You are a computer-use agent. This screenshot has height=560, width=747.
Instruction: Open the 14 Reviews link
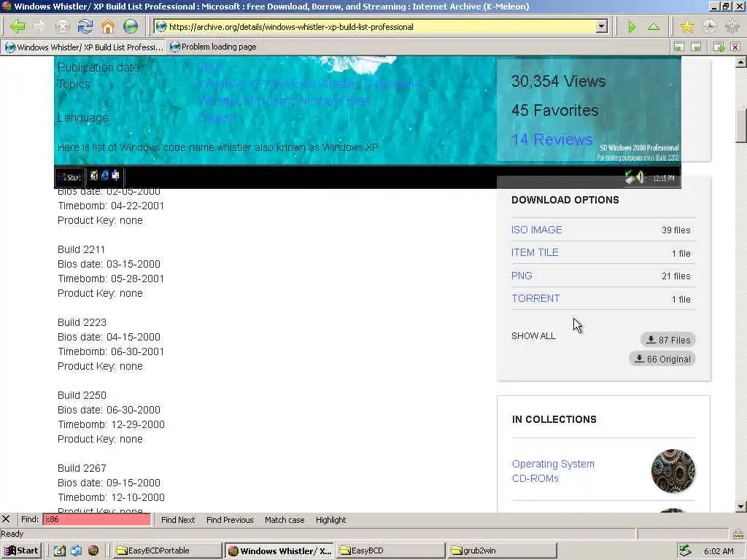click(x=551, y=139)
